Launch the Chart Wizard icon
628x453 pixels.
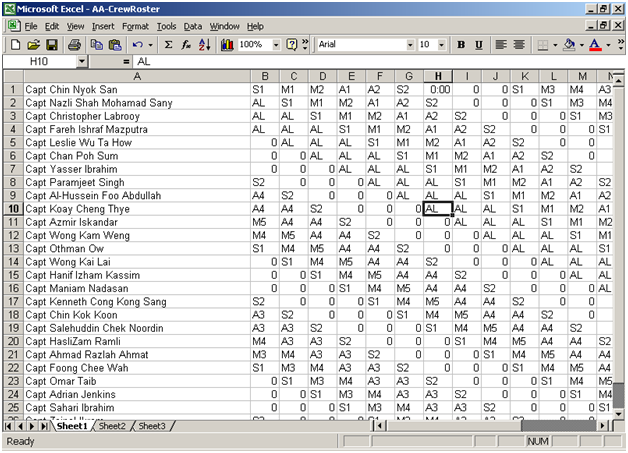[227, 45]
